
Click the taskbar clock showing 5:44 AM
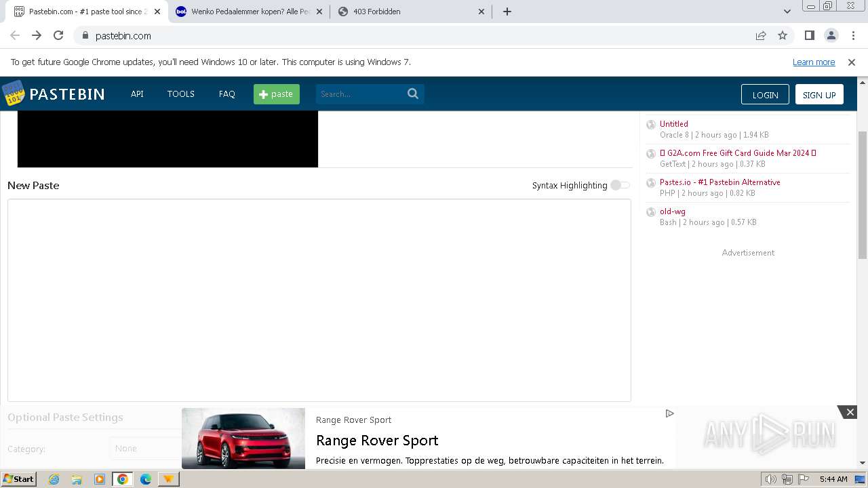[833, 479]
